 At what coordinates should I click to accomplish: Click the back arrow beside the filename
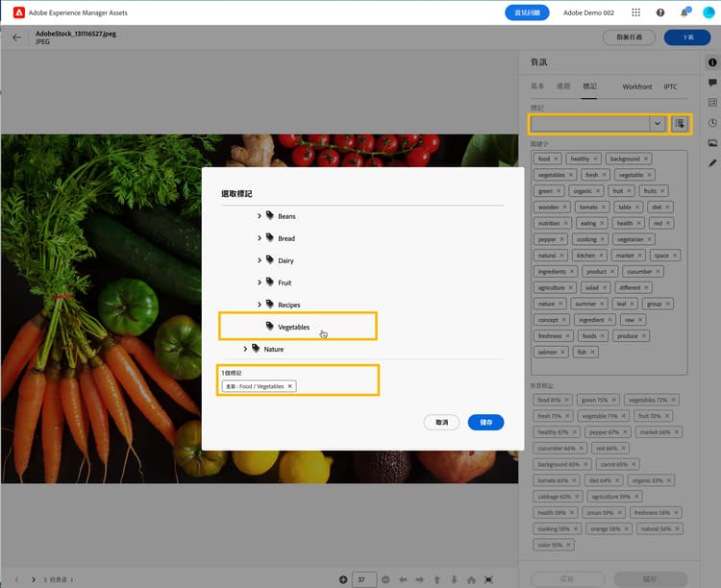(17, 37)
